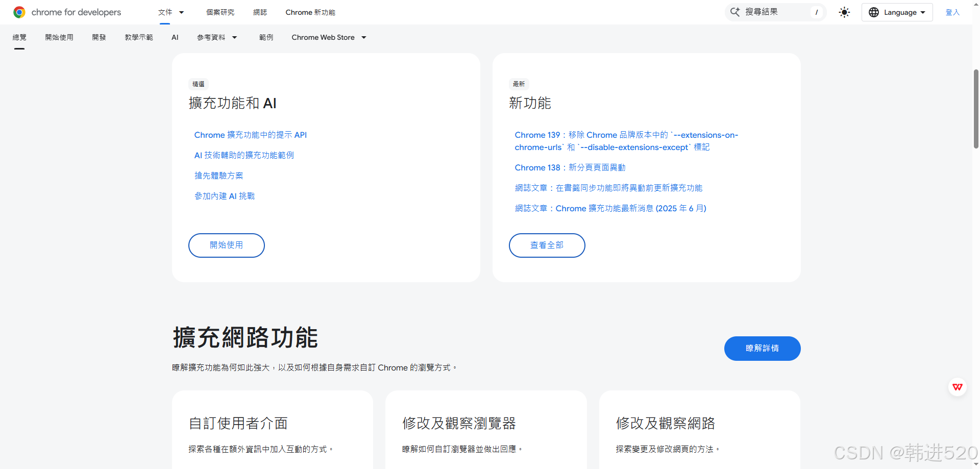Open Chrome 新功能 in top navigation

[310, 12]
